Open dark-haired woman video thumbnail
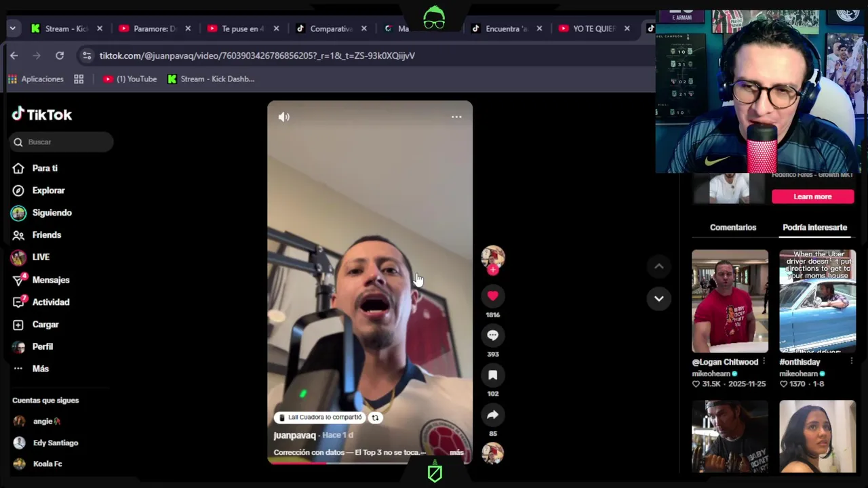Image resolution: width=868 pixels, height=488 pixels. point(817,436)
